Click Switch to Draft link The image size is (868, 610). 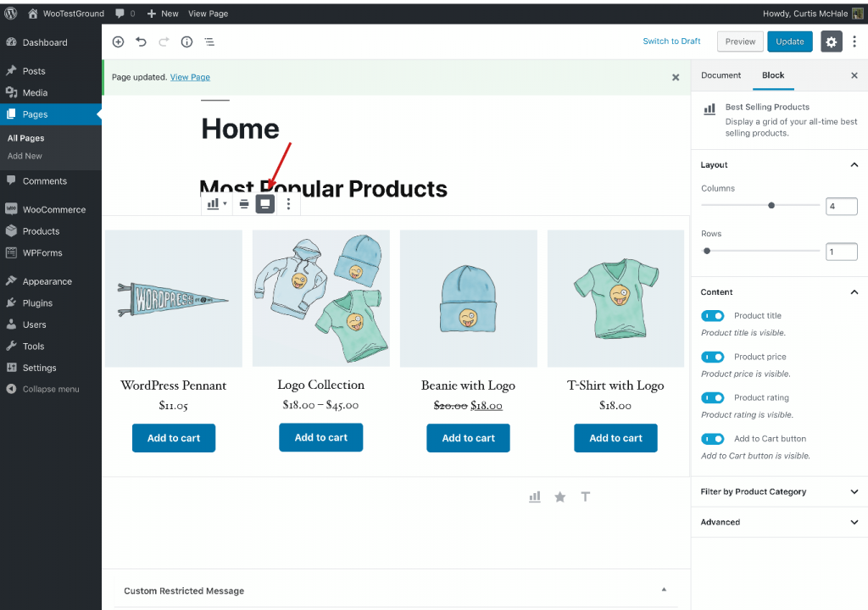671,42
